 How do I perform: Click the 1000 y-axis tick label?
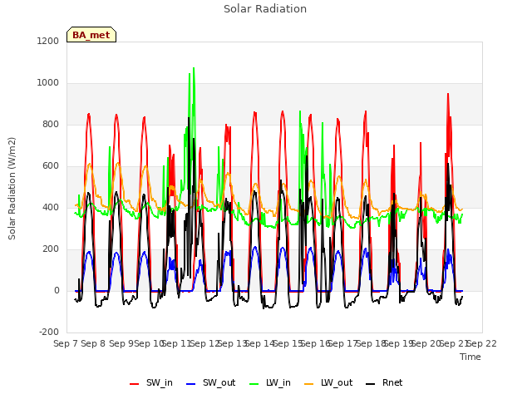48,83
